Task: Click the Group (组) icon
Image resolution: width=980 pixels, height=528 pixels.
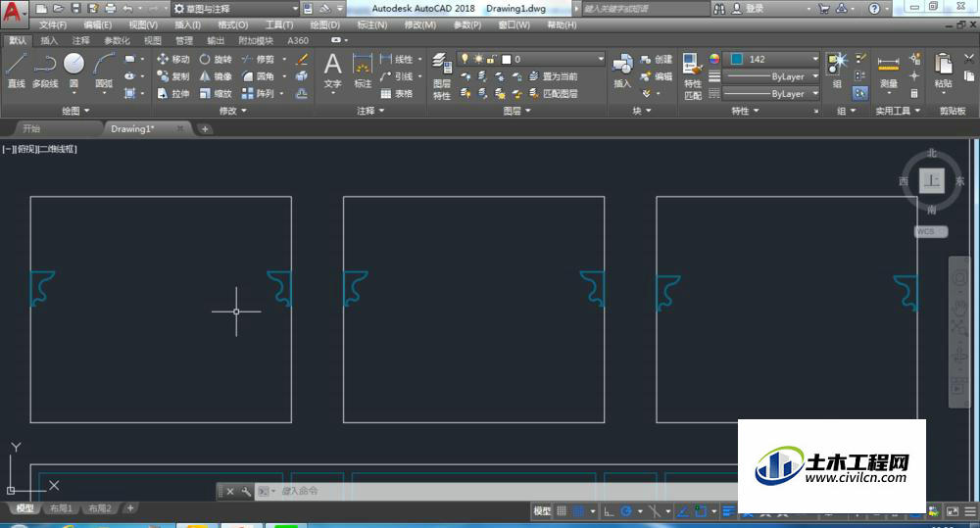Action: click(837, 70)
